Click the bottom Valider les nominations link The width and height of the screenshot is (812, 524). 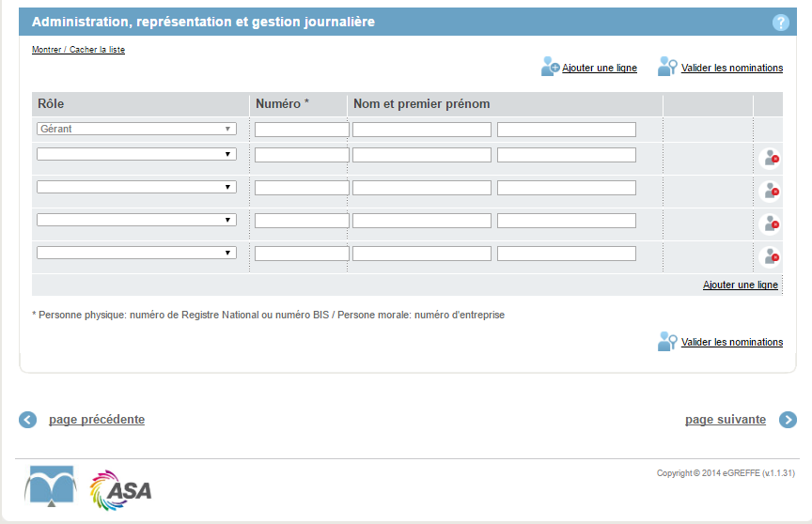point(732,342)
